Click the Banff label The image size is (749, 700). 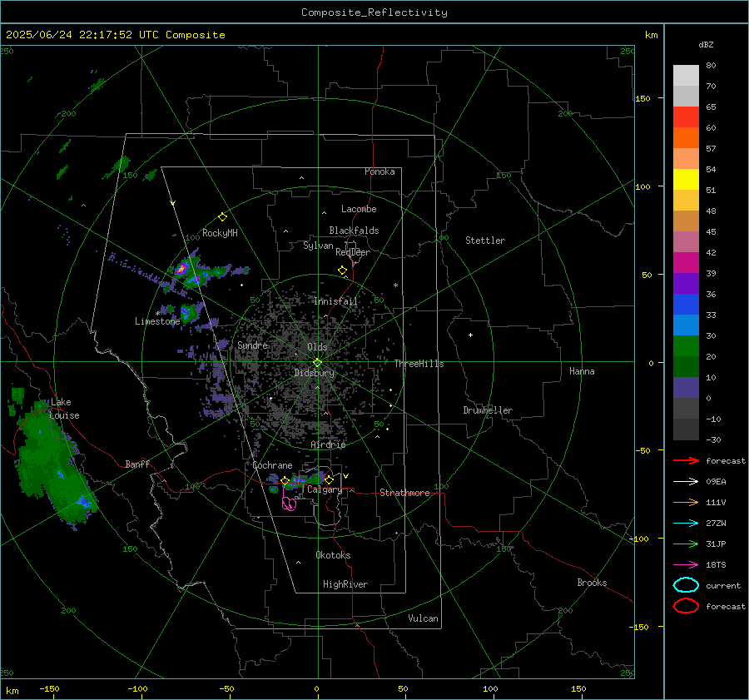click(x=137, y=464)
